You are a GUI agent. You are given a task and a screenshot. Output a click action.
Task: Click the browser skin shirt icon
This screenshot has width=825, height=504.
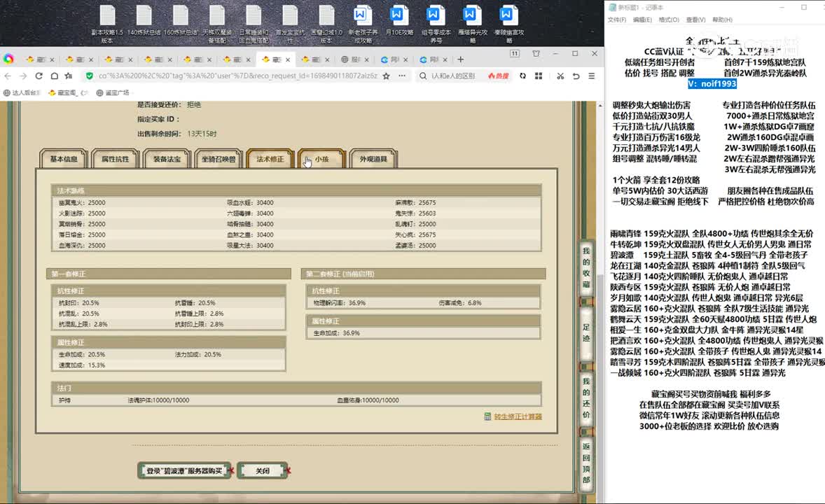click(536, 53)
